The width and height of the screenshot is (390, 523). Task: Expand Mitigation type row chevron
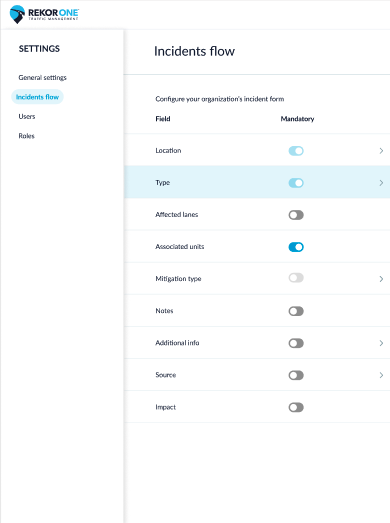coord(381,279)
